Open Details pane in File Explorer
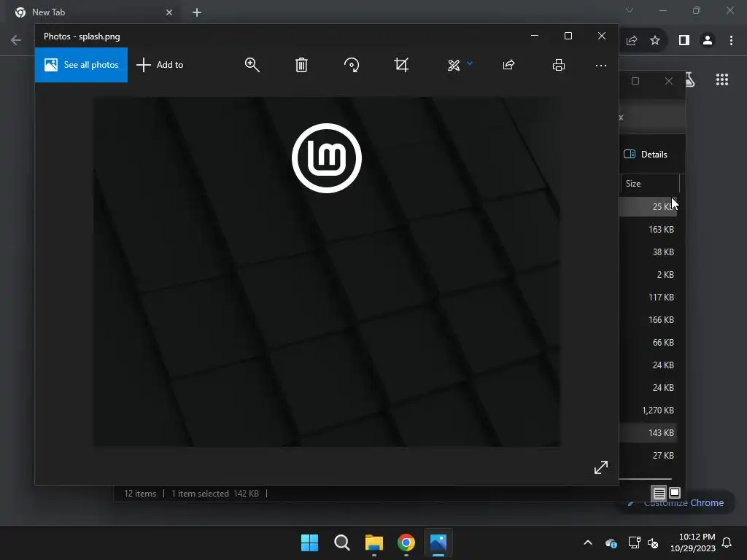747x560 pixels. pos(646,155)
